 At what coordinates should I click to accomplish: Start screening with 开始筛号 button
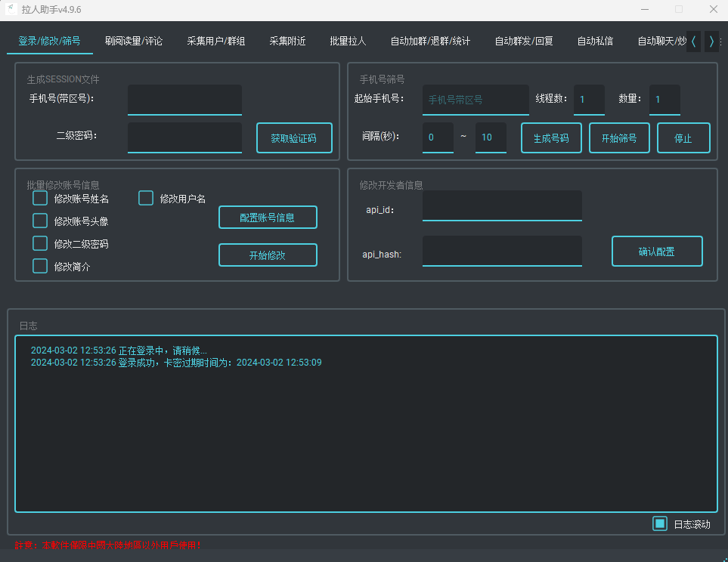tap(619, 138)
